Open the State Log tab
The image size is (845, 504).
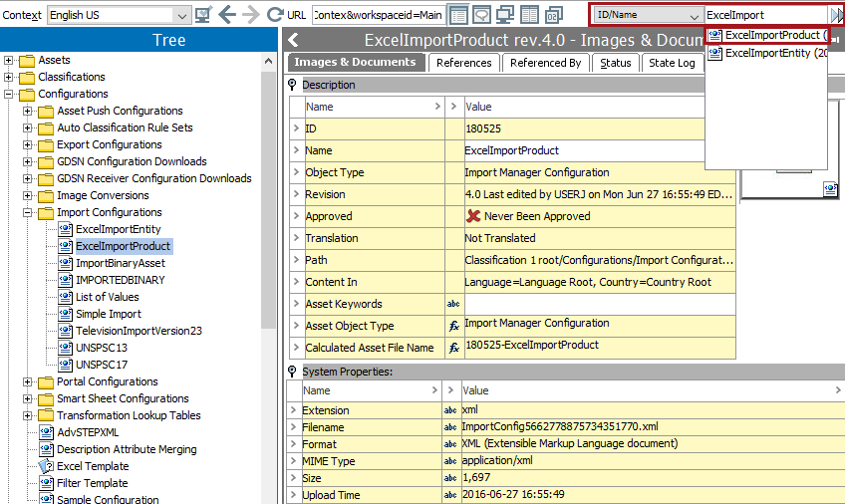(672, 63)
